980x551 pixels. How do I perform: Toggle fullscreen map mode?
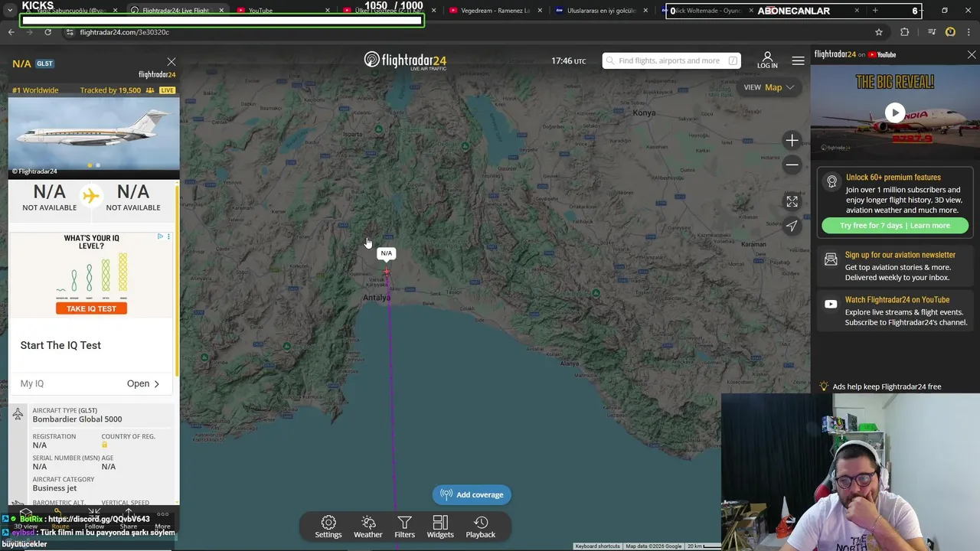coord(792,201)
